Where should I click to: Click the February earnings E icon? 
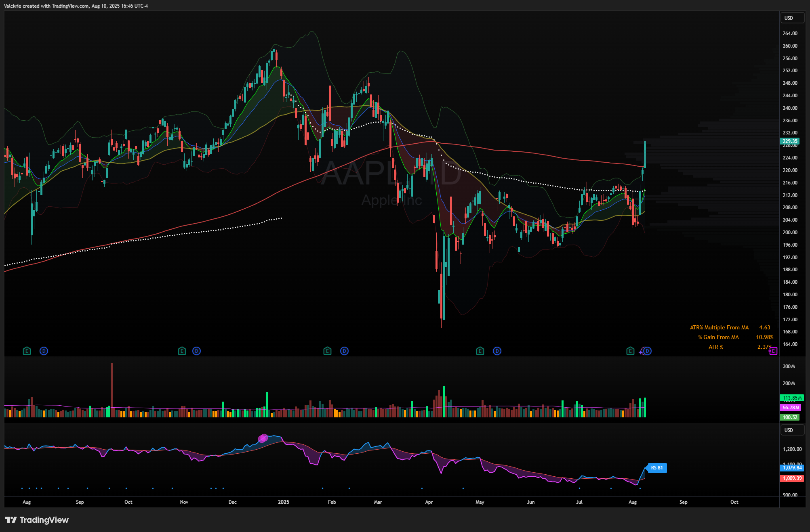pos(327,351)
